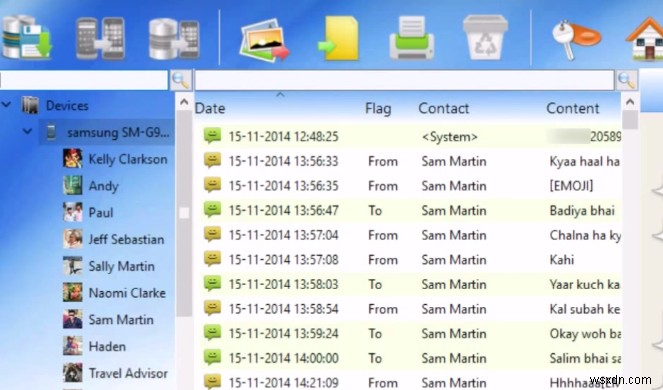
Task: Click green bubble icon of 13:56:47 message
Action: pyautogui.click(x=212, y=209)
